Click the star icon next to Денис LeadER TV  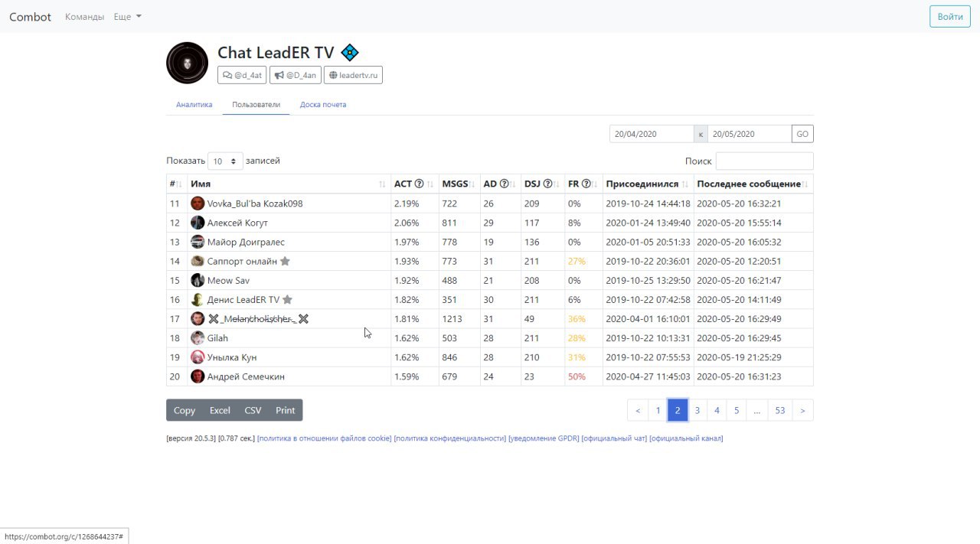pyautogui.click(x=287, y=300)
